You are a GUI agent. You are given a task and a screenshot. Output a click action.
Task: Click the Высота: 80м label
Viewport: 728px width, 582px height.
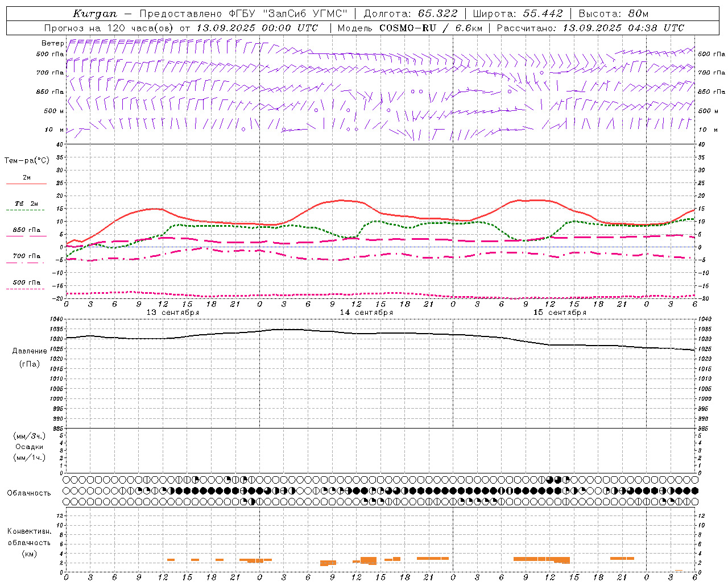coord(613,14)
